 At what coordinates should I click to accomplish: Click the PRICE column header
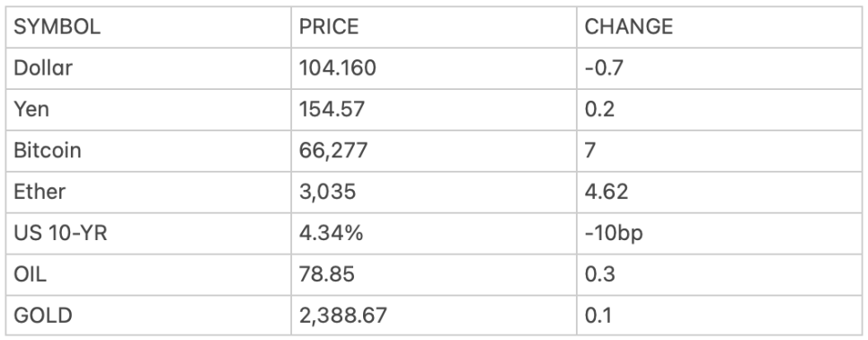click(x=434, y=27)
